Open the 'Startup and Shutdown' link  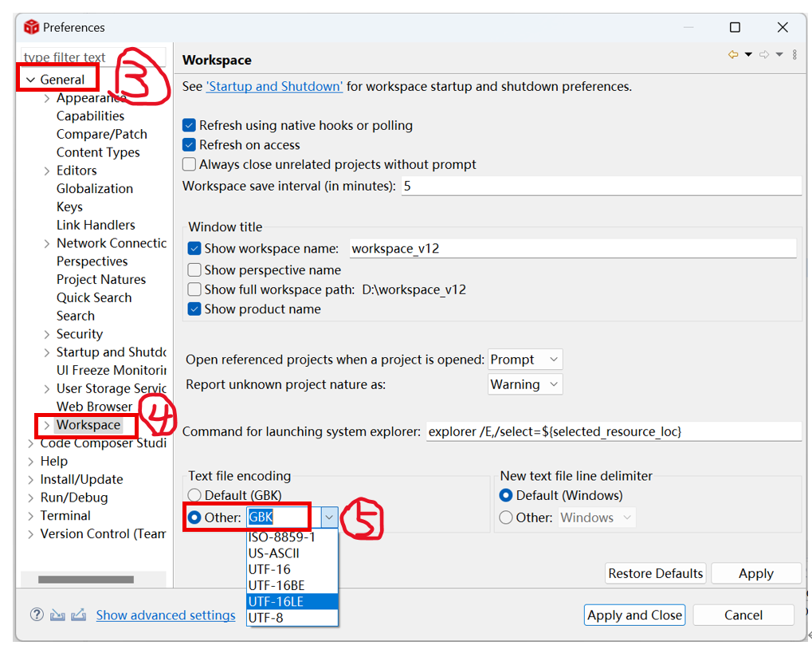[274, 86]
